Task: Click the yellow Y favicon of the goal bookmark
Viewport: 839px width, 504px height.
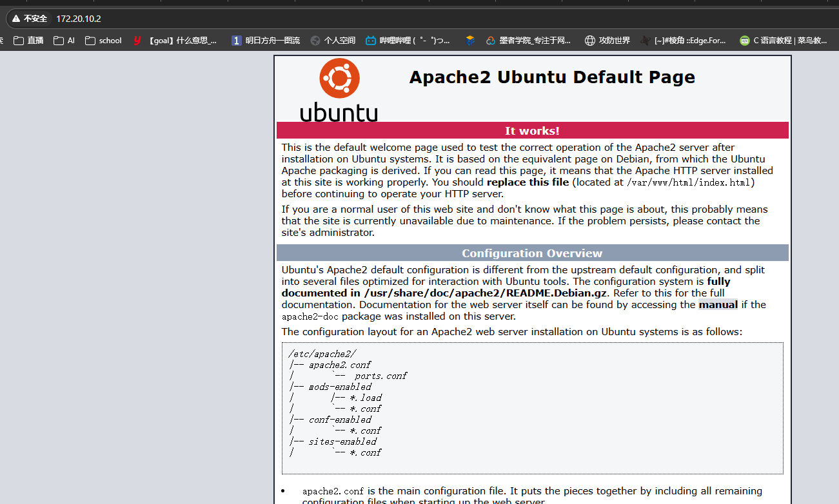Action: click(x=137, y=40)
